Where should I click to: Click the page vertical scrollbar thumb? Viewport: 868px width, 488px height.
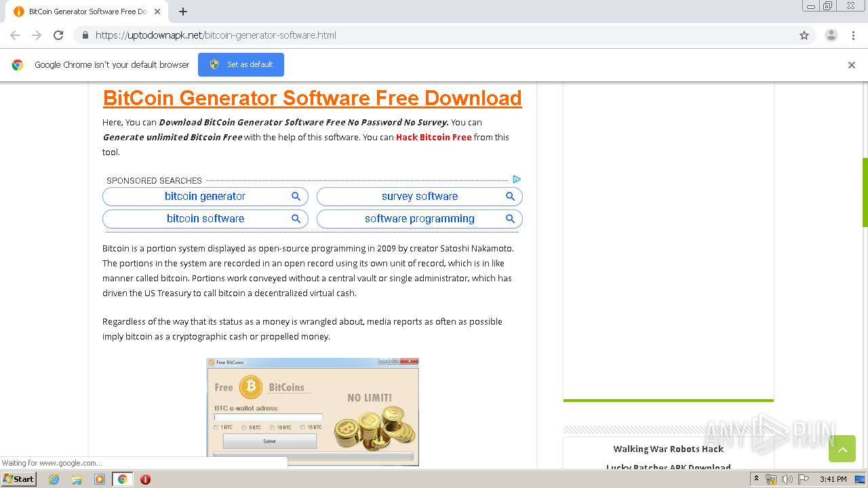point(865,192)
